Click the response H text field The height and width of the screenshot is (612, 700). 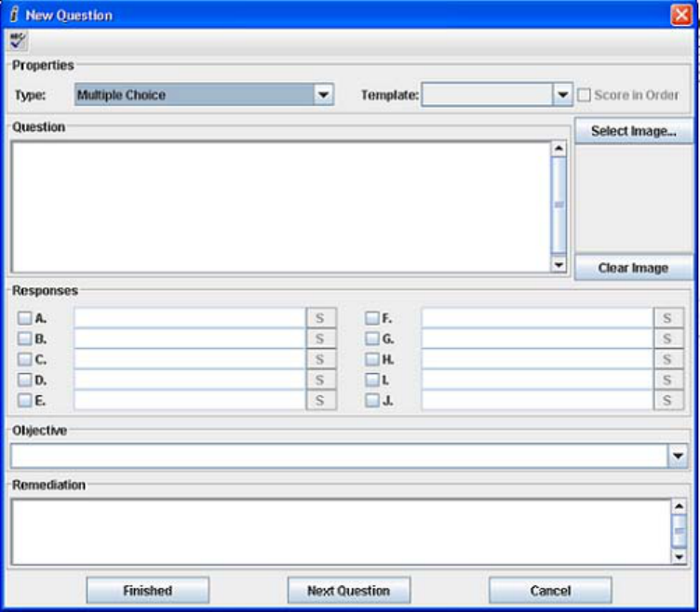coord(537,359)
